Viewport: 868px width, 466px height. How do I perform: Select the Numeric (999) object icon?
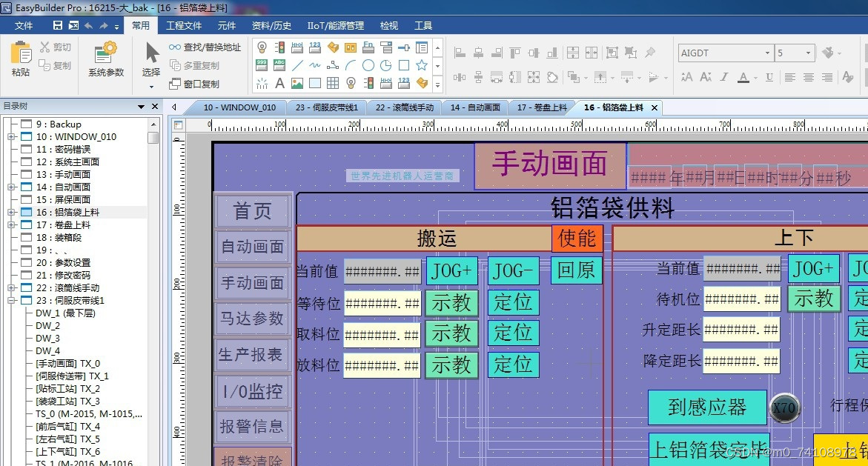[262, 65]
